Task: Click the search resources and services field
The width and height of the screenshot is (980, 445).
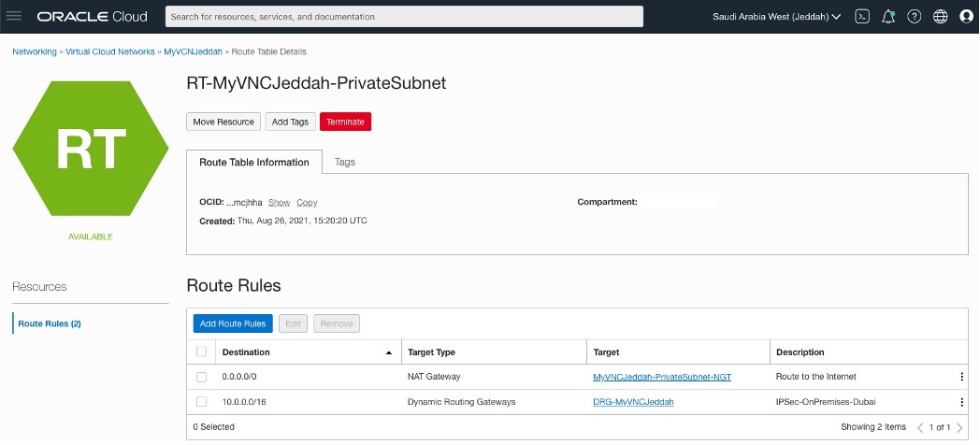Action: [404, 17]
